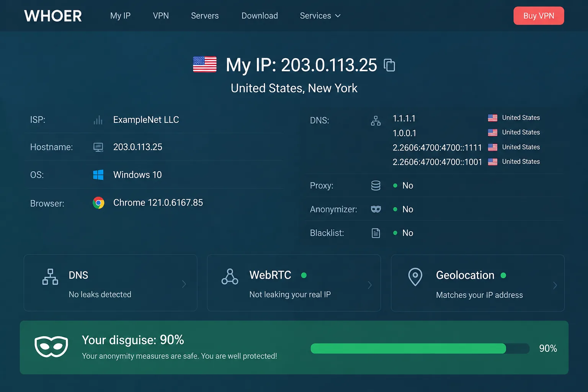This screenshot has height=392, width=588.
Task: Click the DNS card network icon
Action: [50, 277]
